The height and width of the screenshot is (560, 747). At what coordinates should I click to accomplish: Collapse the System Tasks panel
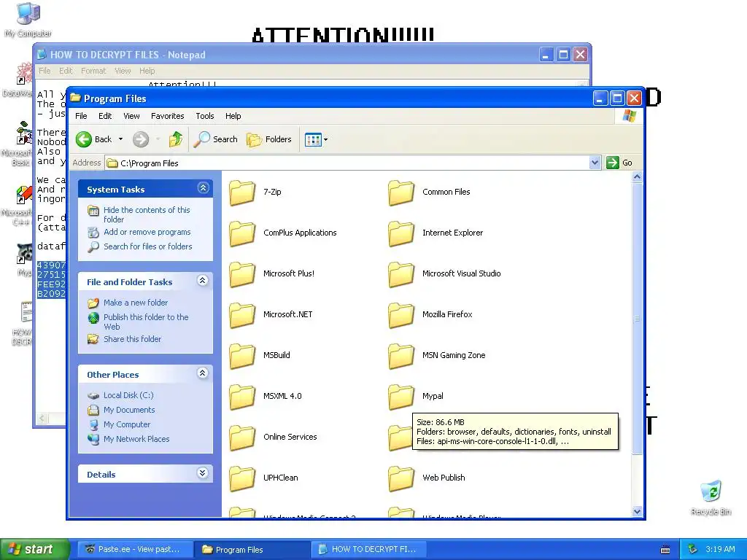(x=203, y=188)
